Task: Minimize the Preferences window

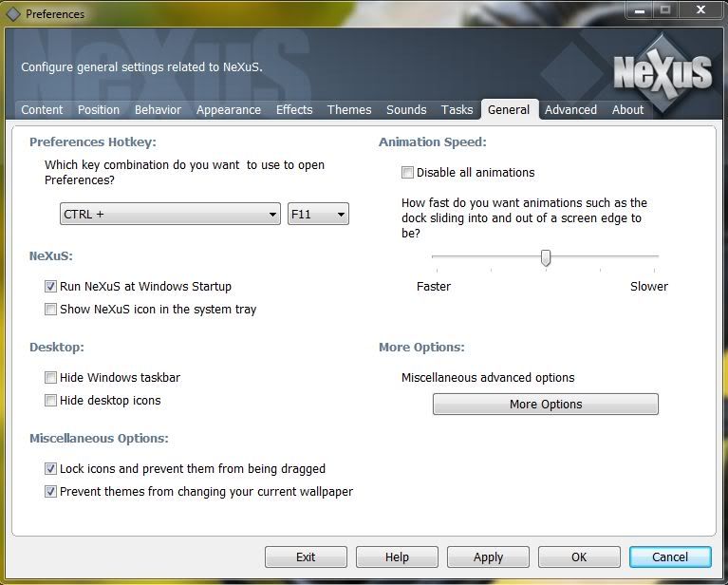Action: [640, 9]
